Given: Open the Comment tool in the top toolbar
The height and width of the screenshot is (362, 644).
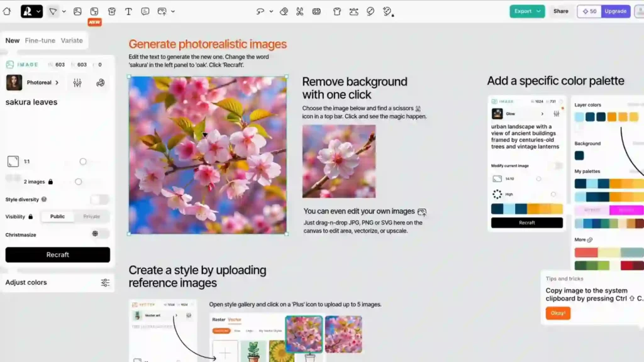Looking at the screenshot, I should pyautogui.click(x=145, y=11).
